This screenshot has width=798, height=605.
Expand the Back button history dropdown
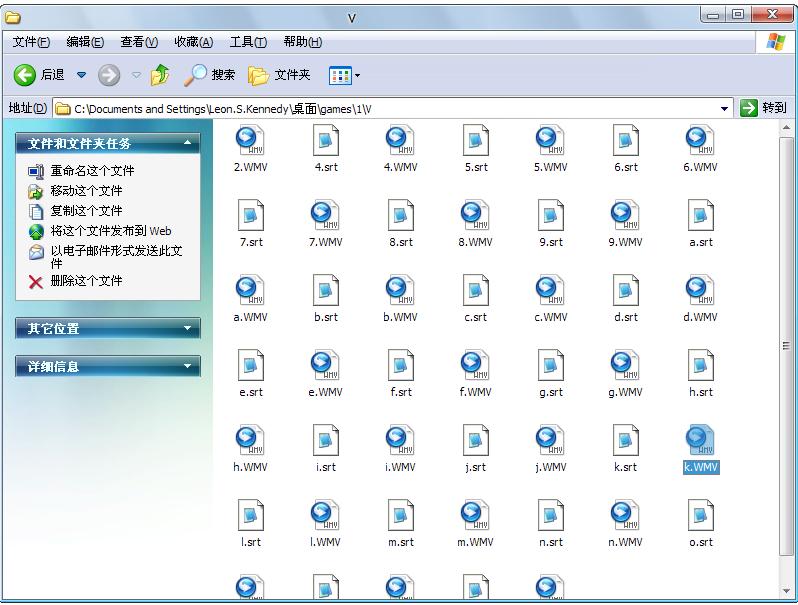tap(82, 75)
